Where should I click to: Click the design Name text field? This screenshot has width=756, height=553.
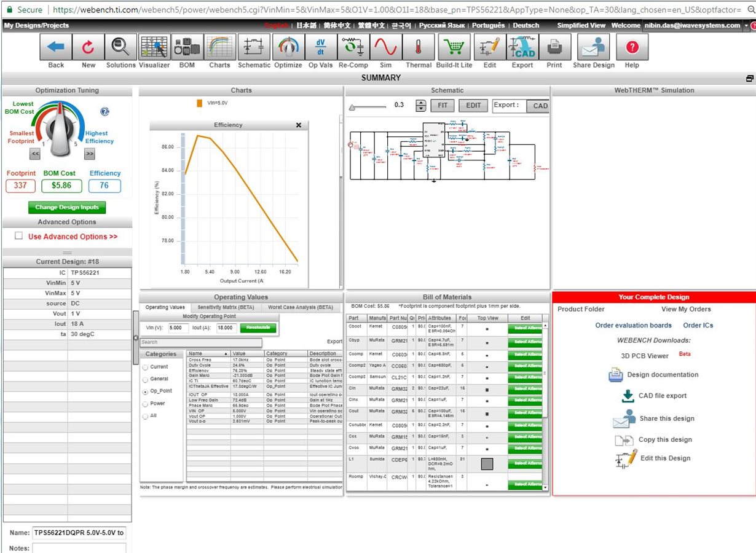(x=79, y=533)
